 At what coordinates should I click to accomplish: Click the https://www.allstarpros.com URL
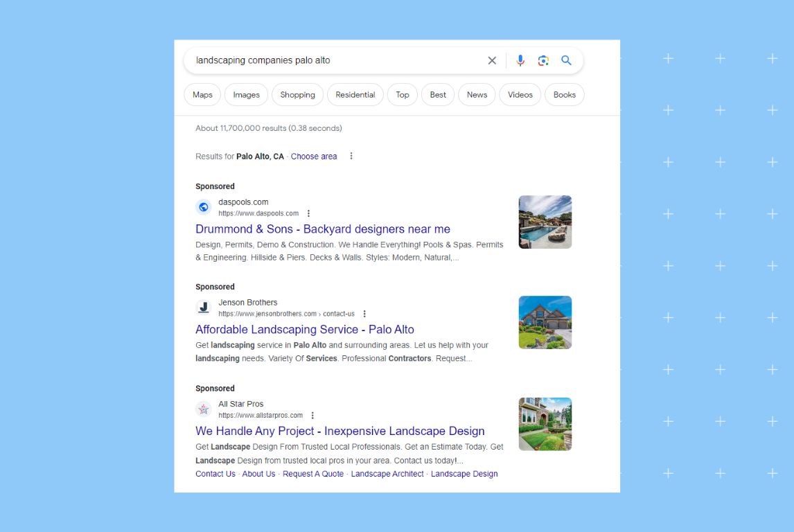[x=261, y=416]
